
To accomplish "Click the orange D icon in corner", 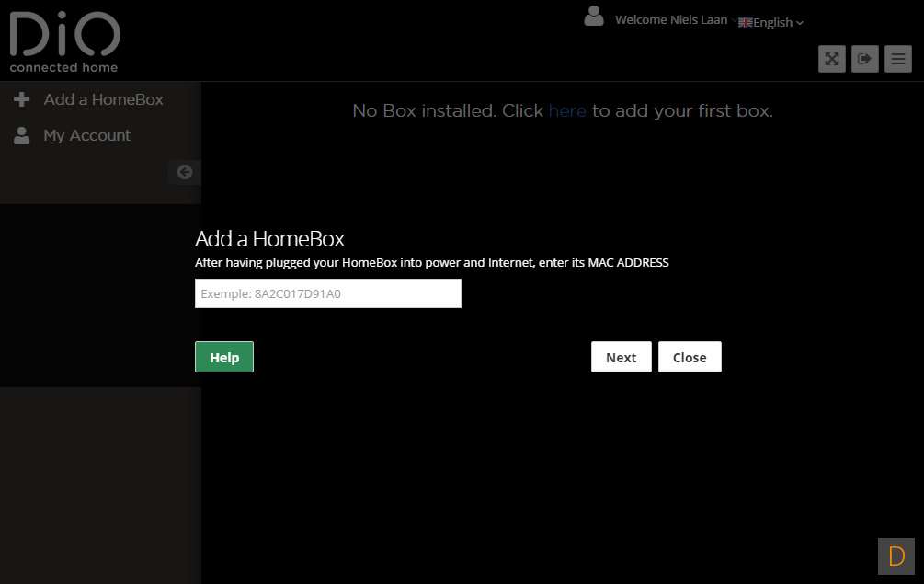I will pyautogui.click(x=895, y=555).
